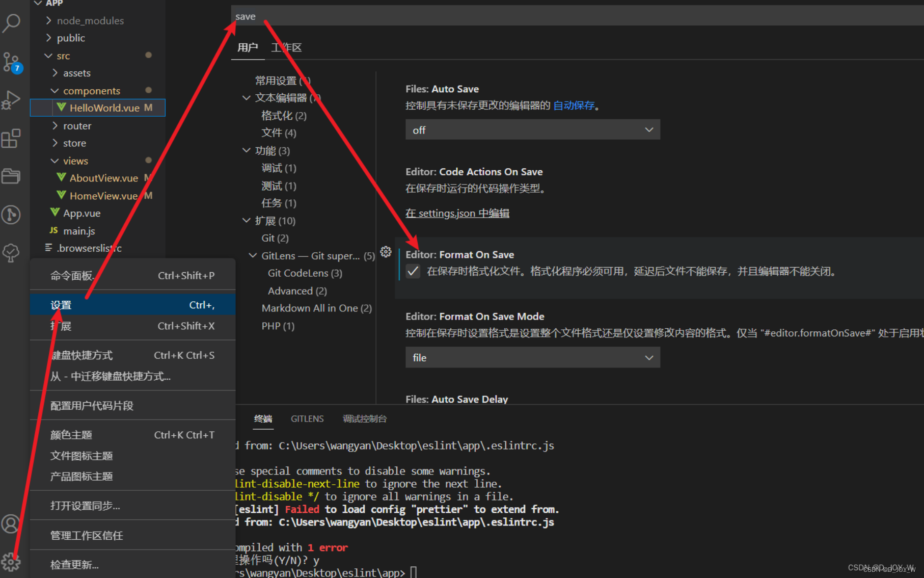Select 调试 (1) settings category
This screenshot has height=578, width=924.
coord(279,168)
